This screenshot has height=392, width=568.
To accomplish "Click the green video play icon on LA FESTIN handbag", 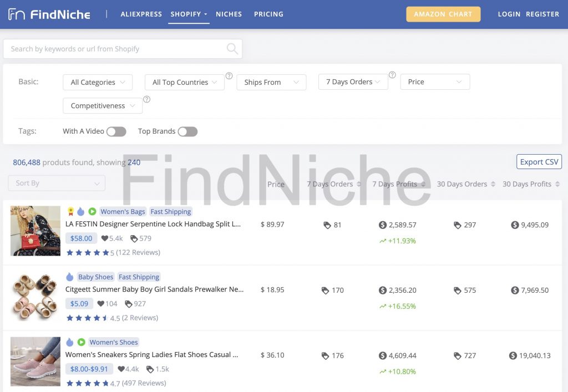I will point(93,211).
